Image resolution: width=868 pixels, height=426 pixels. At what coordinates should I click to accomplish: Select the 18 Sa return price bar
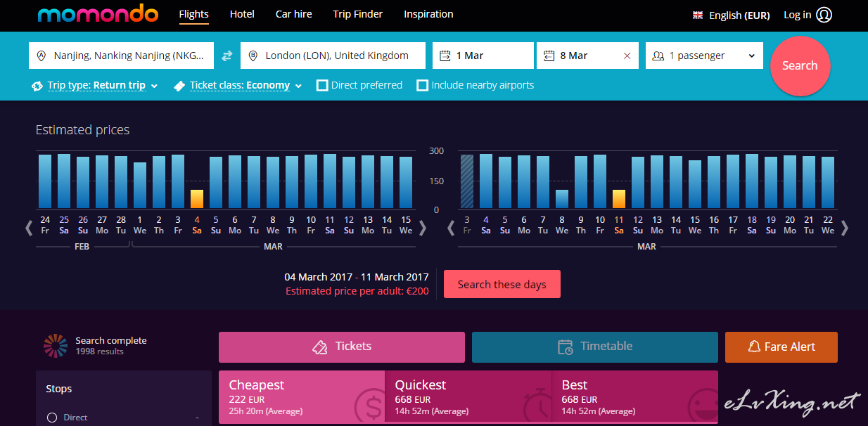point(752,181)
